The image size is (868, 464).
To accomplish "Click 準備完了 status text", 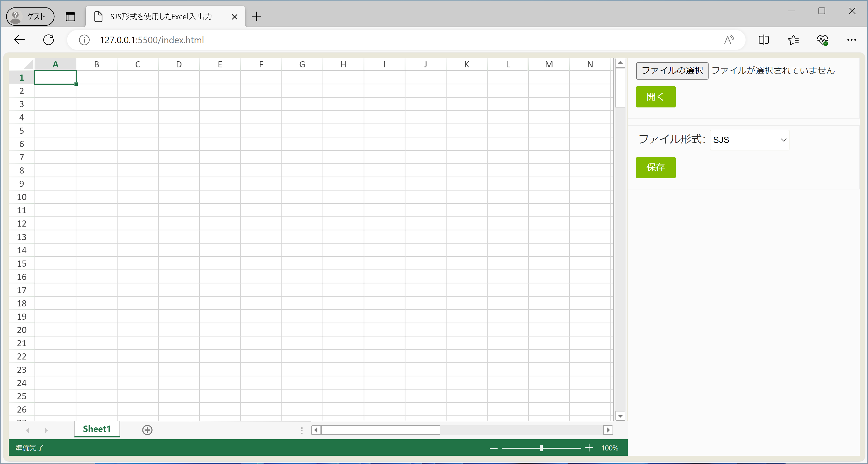I will pyautogui.click(x=30, y=448).
